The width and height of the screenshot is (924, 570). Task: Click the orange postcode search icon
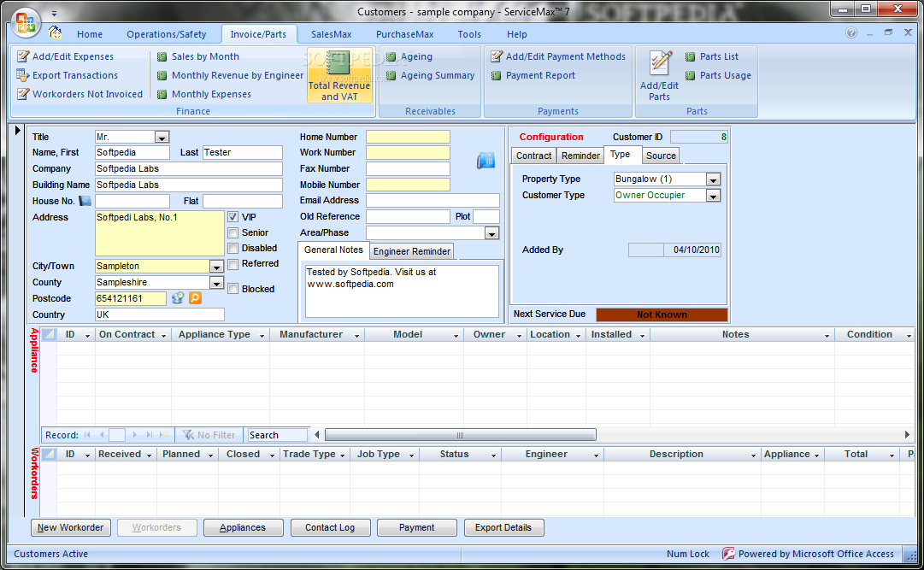click(x=195, y=298)
